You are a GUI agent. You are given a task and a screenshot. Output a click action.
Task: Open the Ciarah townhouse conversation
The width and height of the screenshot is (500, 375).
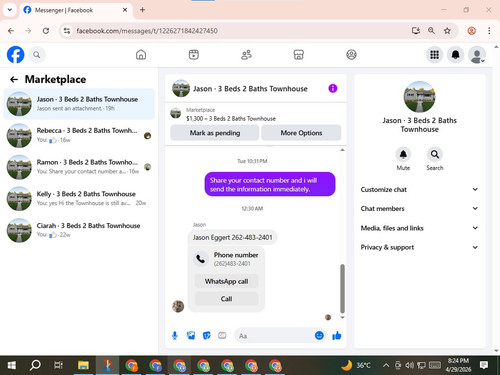click(79, 230)
